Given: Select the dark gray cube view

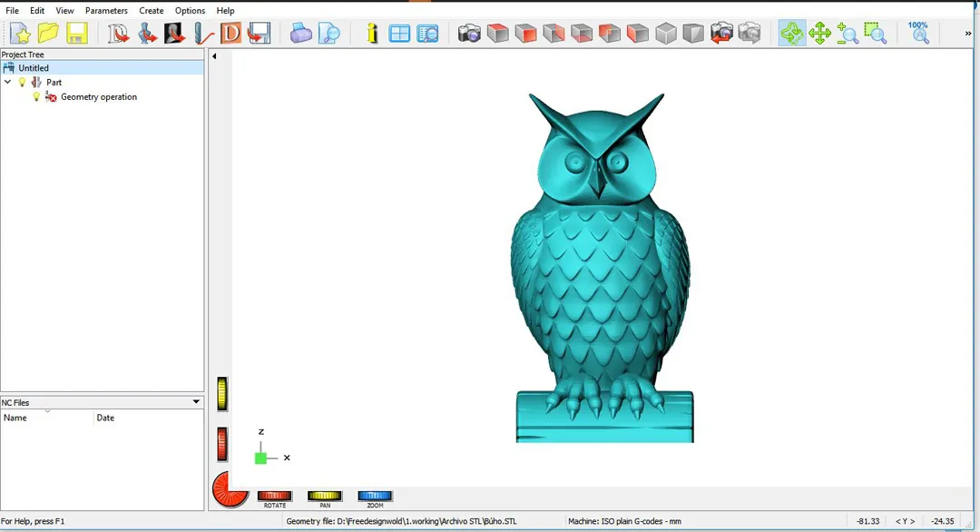Looking at the screenshot, I should 693,33.
